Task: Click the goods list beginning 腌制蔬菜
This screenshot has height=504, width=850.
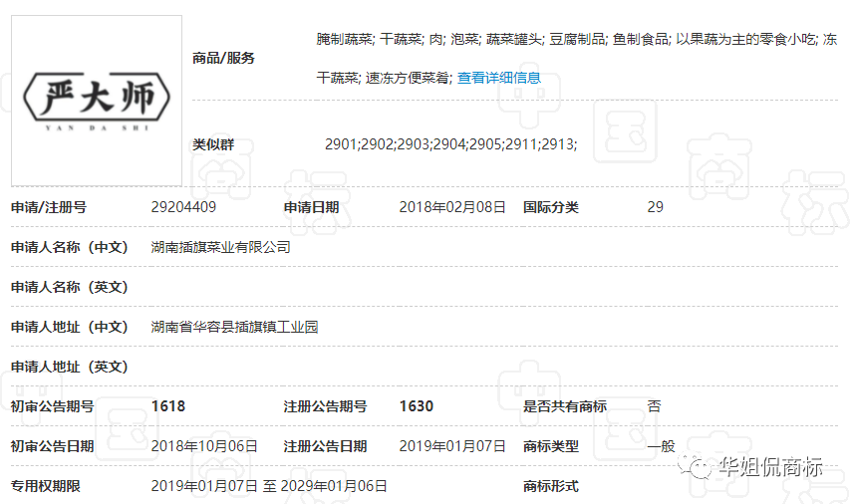Action: [x=576, y=39]
